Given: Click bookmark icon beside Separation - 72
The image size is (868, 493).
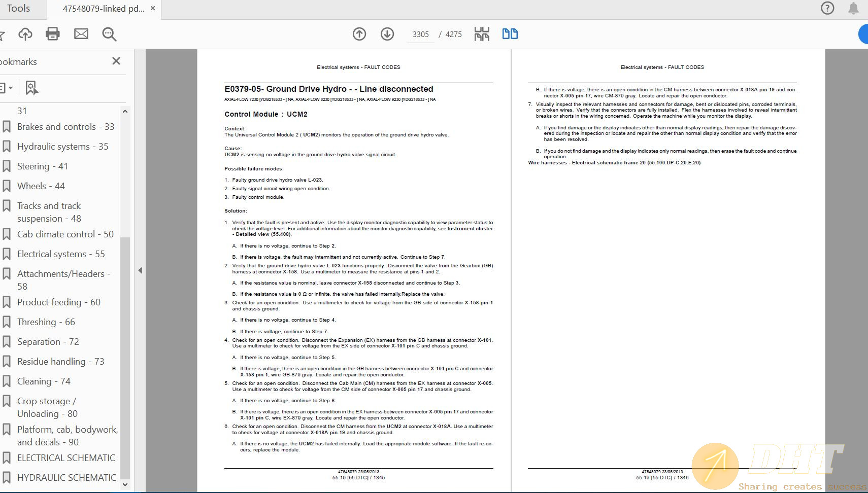Looking at the screenshot, I should (x=7, y=342).
